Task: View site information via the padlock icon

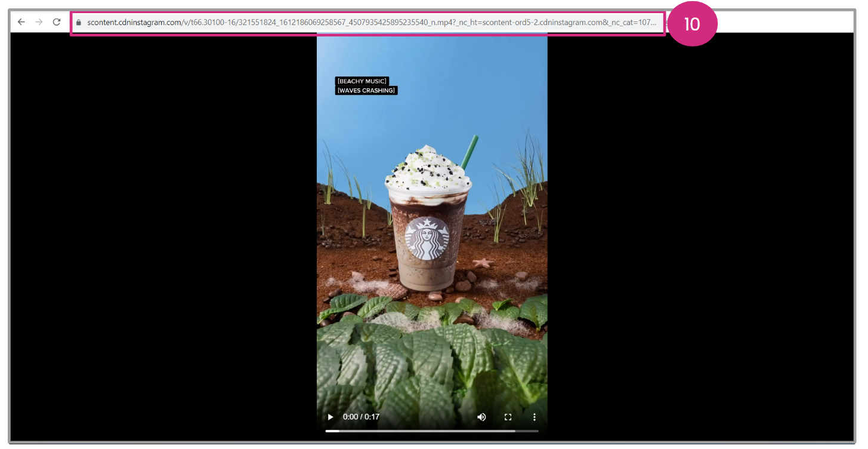Action: pyautogui.click(x=78, y=23)
